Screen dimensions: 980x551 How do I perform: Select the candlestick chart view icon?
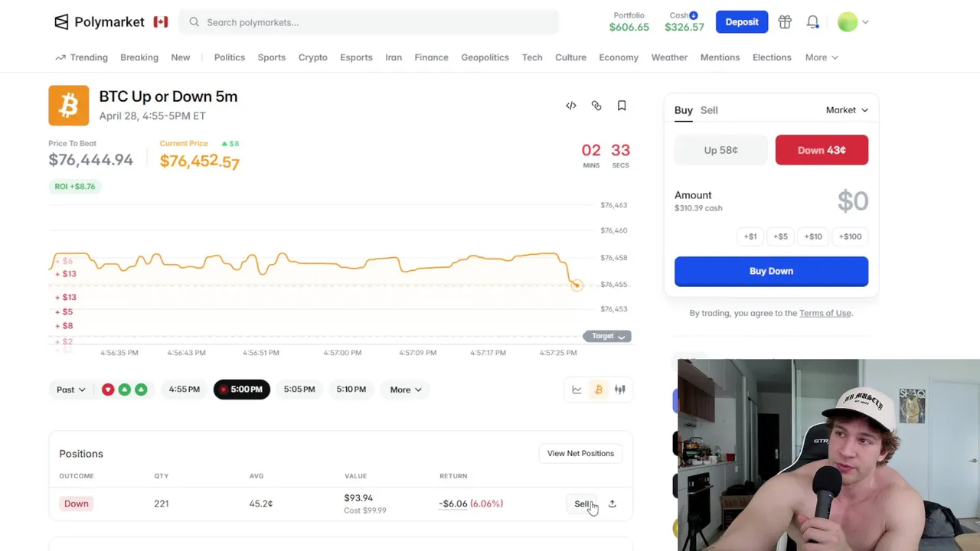[620, 390]
